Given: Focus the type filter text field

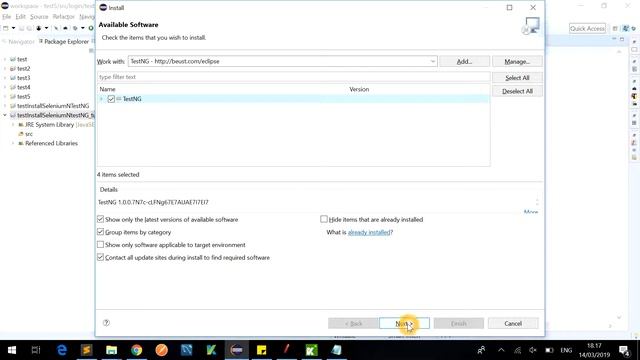Looking at the screenshot, I should click(293, 77).
